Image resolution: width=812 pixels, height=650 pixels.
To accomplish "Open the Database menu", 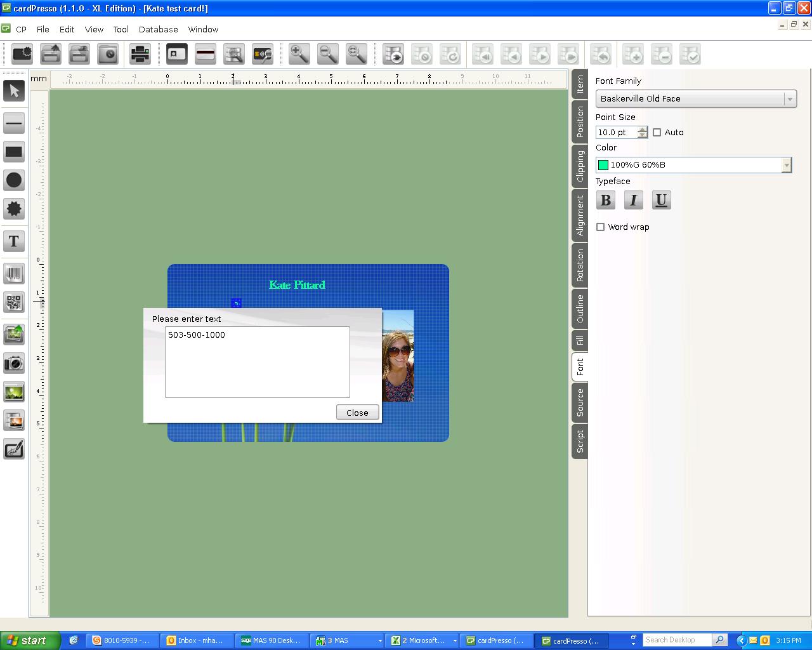I will coord(158,29).
